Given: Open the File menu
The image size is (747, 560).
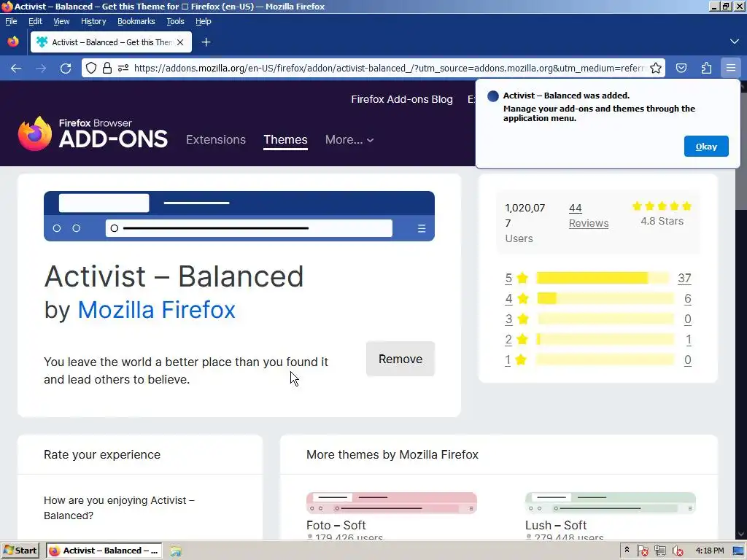Looking at the screenshot, I should click(x=11, y=21).
